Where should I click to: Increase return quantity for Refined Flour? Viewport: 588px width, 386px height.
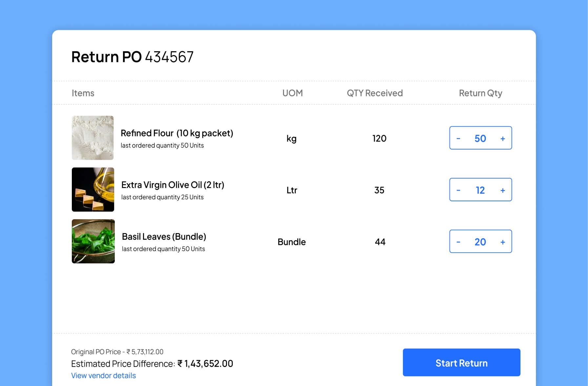click(502, 139)
